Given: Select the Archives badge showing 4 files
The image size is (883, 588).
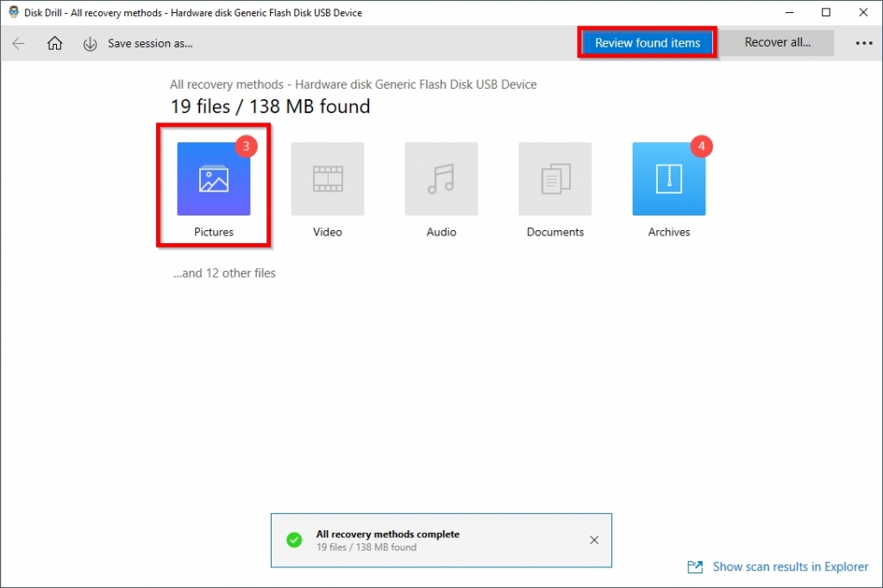Looking at the screenshot, I should click(701, 147).
